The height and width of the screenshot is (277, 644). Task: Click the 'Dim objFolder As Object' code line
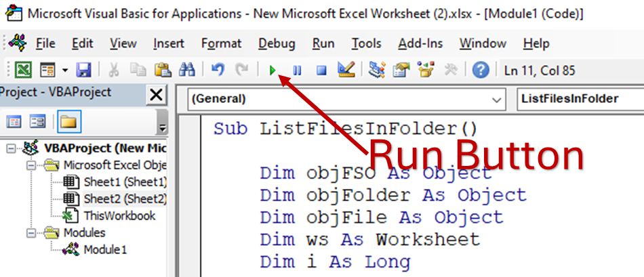(x=393, y=195)
